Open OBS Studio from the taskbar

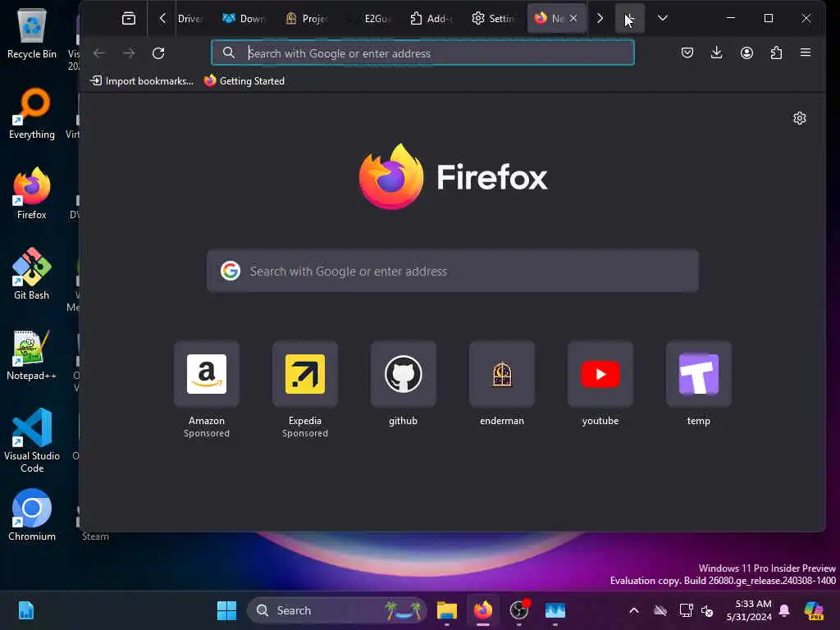click(519, 610)
